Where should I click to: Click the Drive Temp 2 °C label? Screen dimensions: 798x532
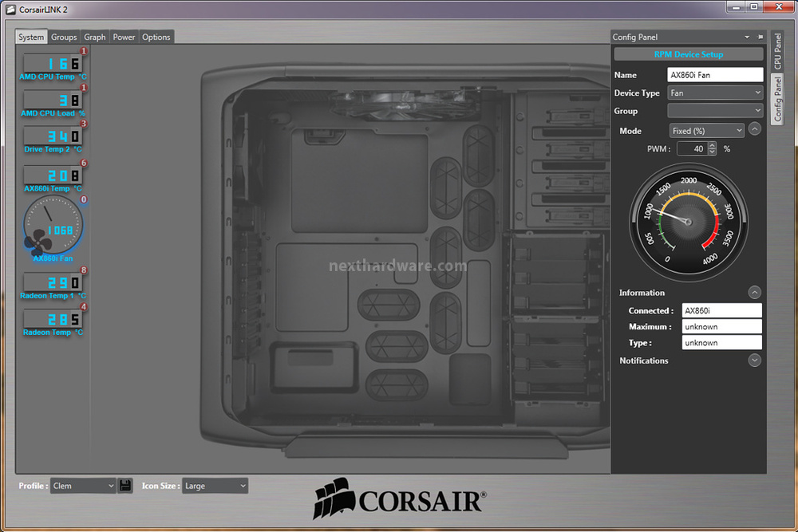(x=53, y=149)
